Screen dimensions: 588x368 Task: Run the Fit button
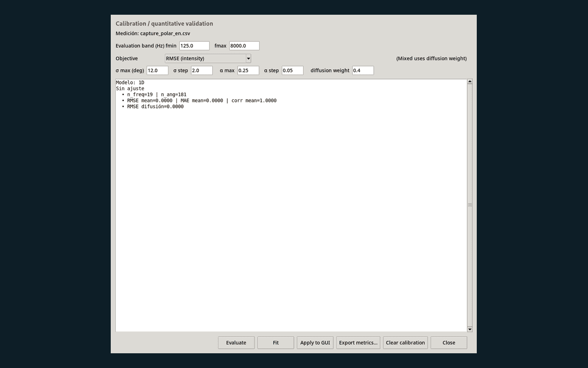(x=275, y=342)
